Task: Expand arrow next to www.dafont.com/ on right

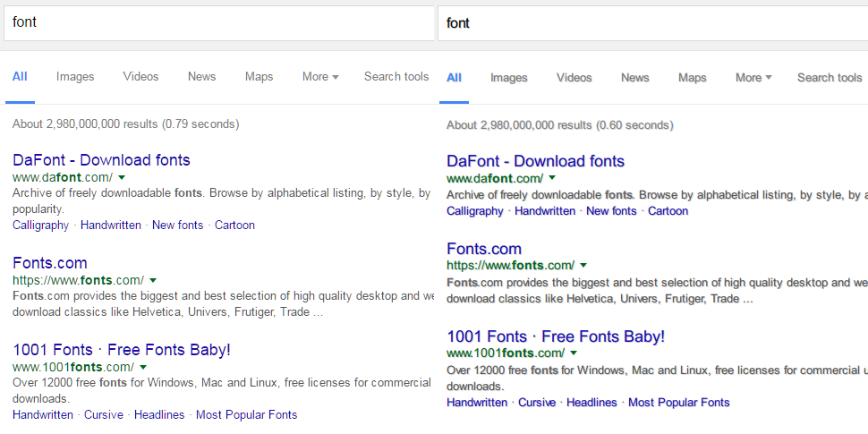Action: click(x=552, y=178)
